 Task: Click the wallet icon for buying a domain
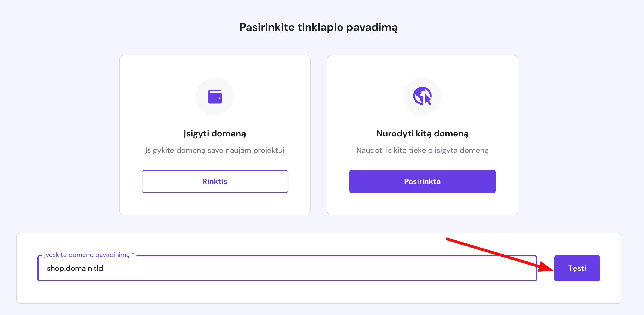coord(215,97)
